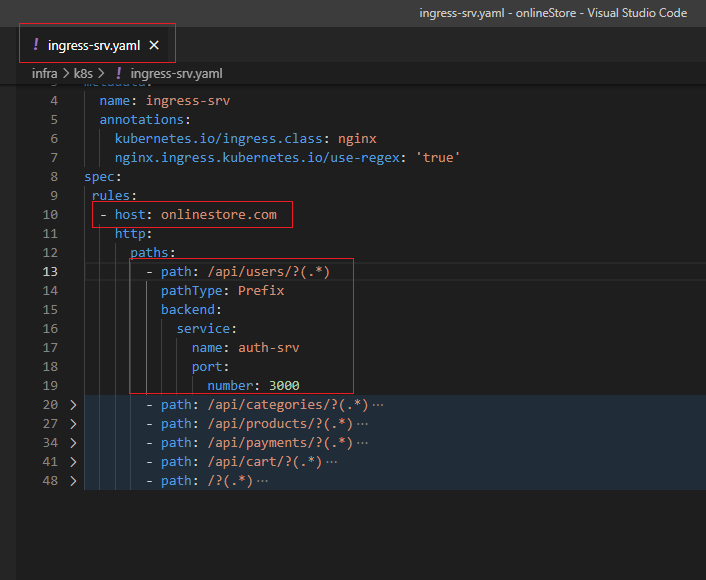Place cursor on the auth-srv service name
706x580 pixels.
point(268,348)
